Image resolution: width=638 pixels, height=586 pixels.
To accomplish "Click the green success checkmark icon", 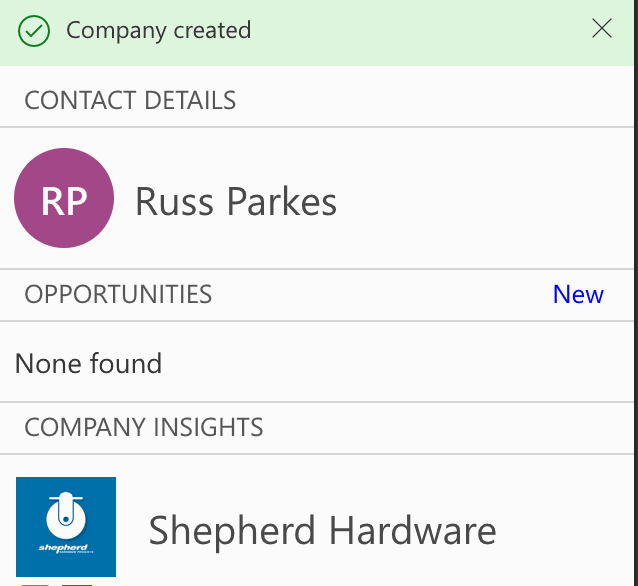I will point(34,31).
